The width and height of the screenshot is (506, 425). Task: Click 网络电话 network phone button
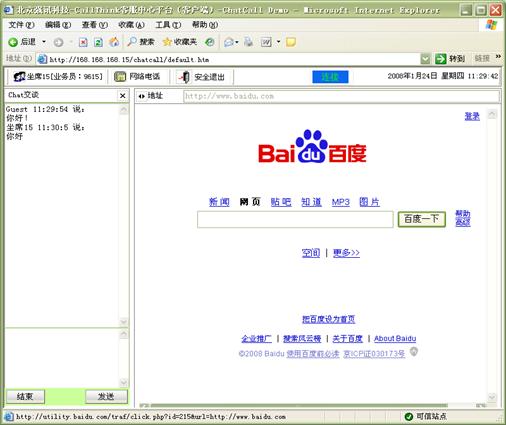point(137,77)
